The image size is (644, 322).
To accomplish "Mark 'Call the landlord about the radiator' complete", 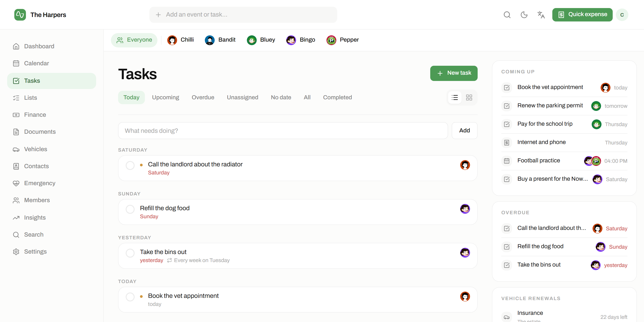I will point(130,165).
